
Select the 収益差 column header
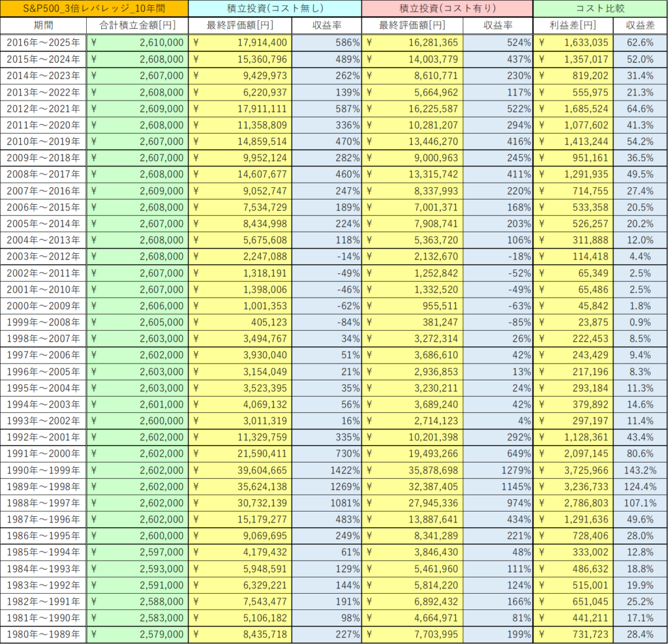(x=639, y=25)
